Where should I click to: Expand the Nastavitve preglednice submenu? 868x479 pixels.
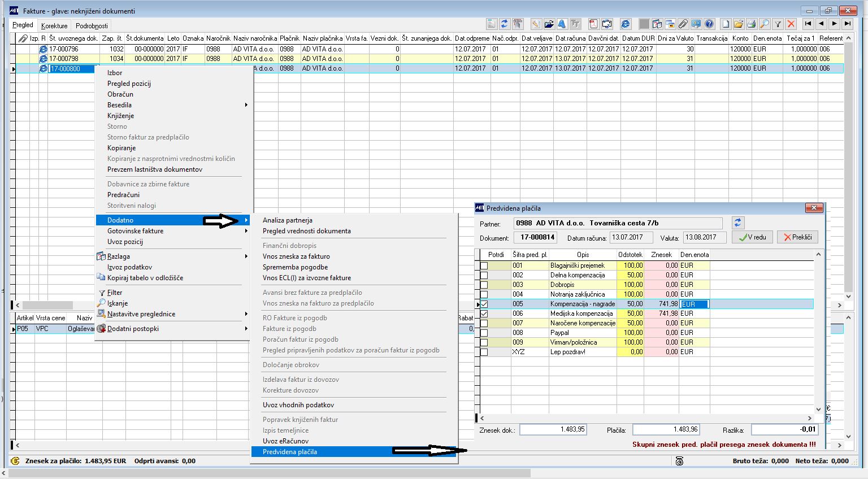[173, 314]
